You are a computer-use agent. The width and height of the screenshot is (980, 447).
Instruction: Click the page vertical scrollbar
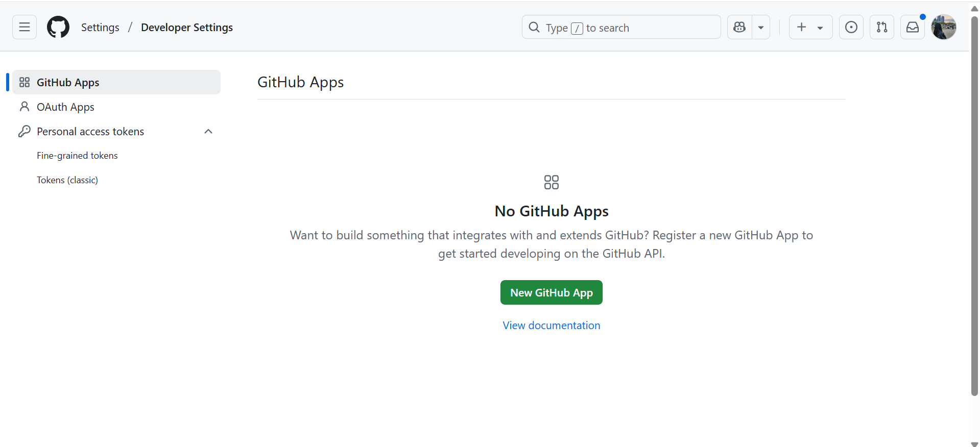[974, 206]
